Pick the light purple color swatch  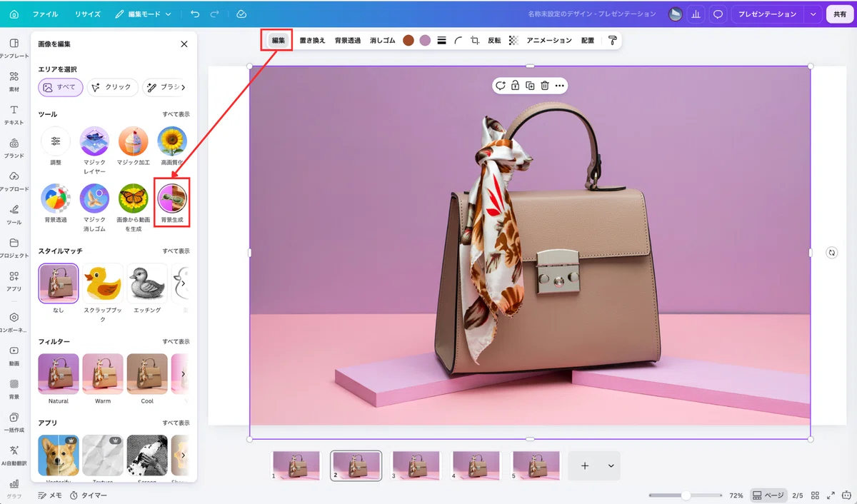click(x=425, y=41)
